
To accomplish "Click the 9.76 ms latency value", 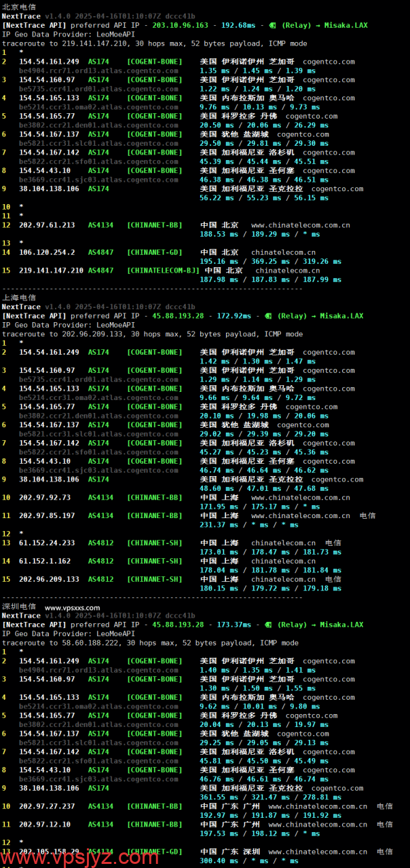I will point(215,106).
